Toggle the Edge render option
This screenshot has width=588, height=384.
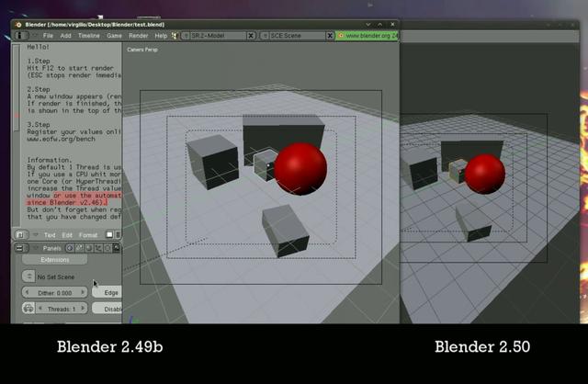point(107,292)
